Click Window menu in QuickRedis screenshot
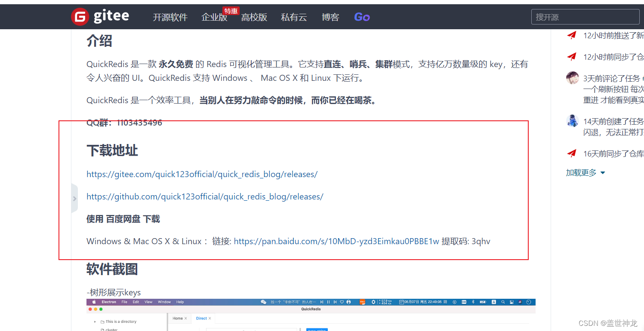Viewport: 644px width, 331px height. 164,302
